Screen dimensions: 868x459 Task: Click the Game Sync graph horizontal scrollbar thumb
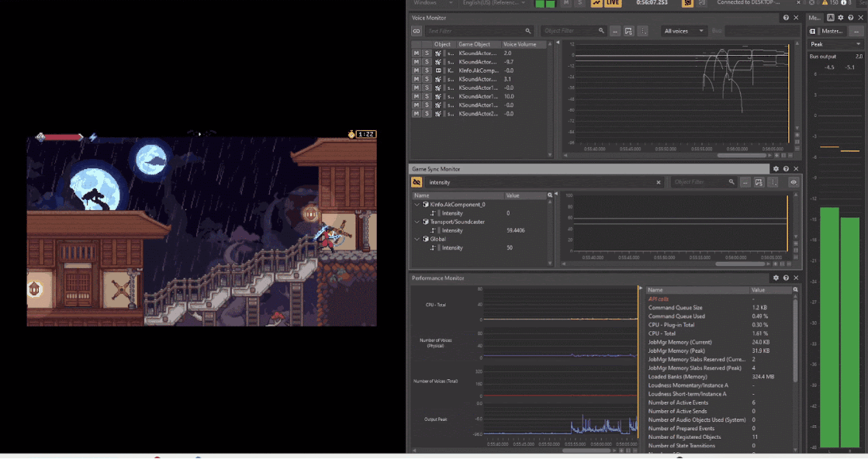[740, 264]
